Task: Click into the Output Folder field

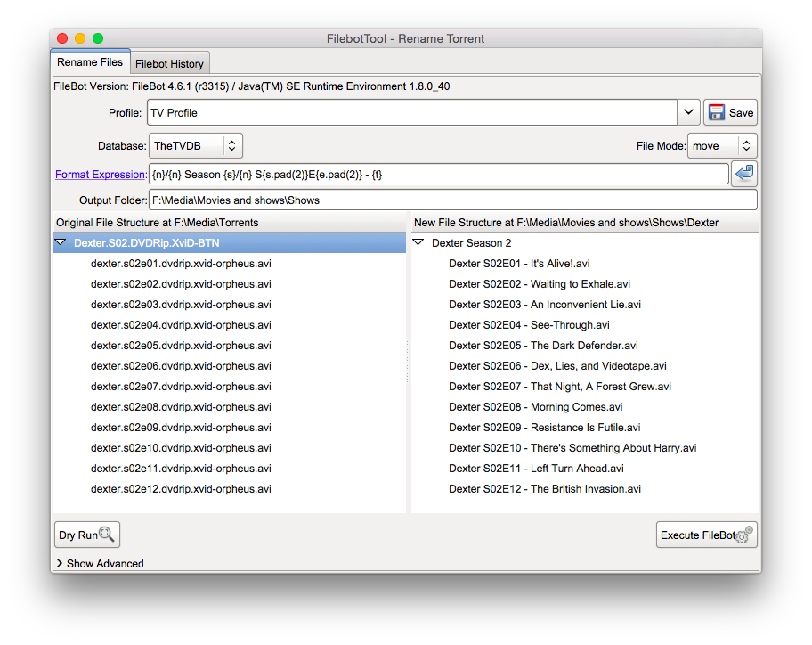Action: click(453, 200)
